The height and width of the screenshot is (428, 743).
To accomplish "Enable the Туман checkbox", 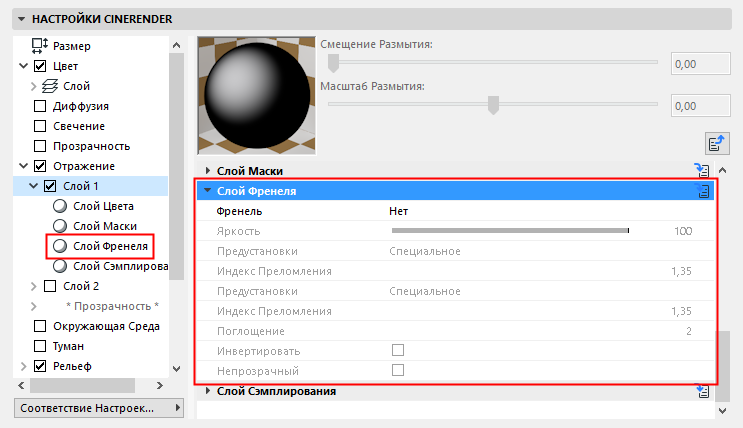I will click(40, 346).
